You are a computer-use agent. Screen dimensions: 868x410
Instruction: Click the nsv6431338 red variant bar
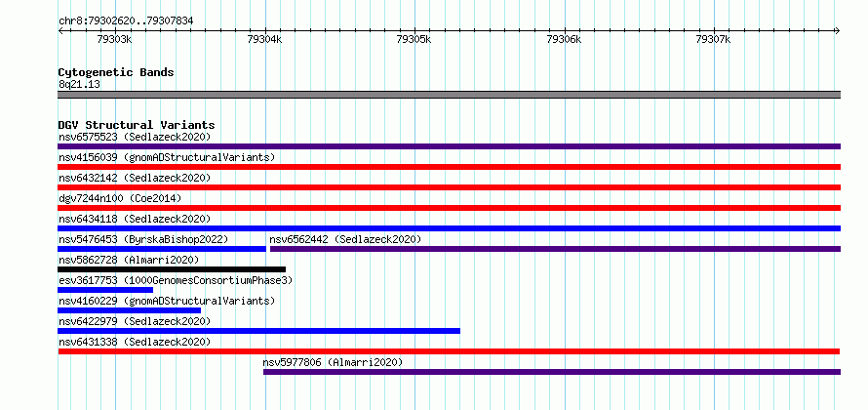449,351
